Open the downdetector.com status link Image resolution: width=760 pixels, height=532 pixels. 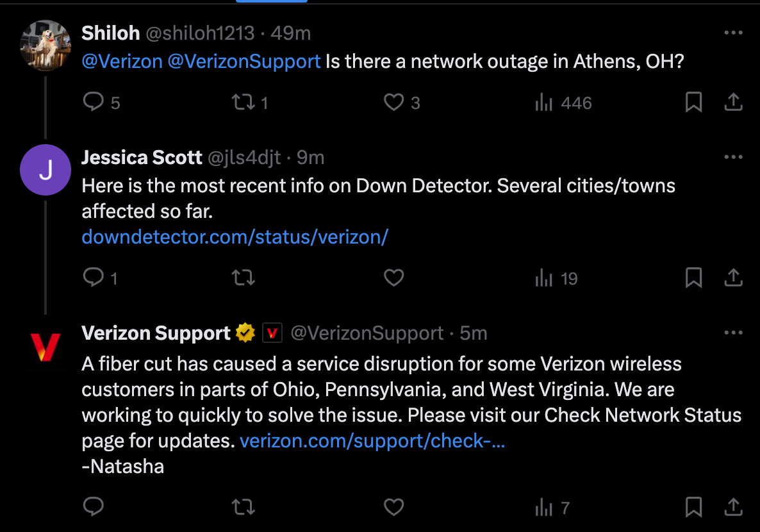click(235, 237)
